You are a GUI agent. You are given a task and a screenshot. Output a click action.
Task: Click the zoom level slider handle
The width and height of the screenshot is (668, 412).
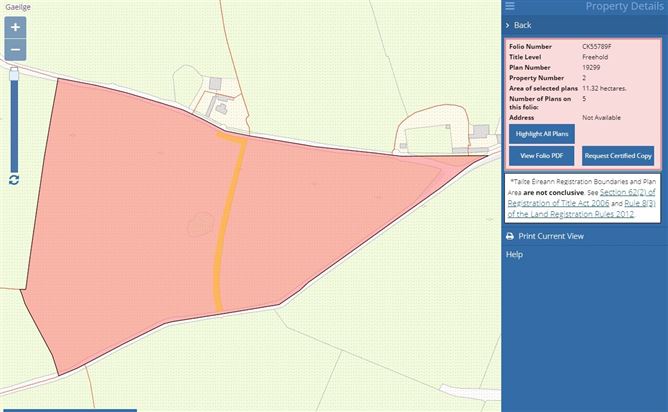14,74
